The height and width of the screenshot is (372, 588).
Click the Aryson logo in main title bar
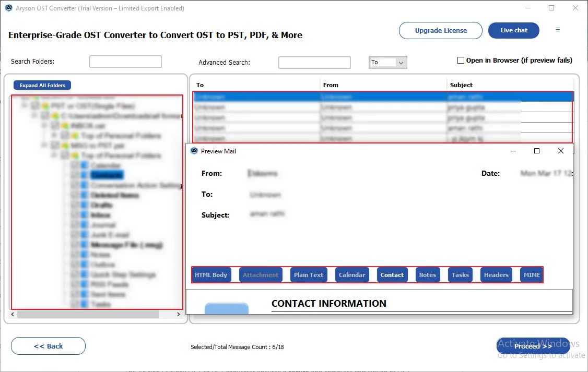tap(9, 8)
